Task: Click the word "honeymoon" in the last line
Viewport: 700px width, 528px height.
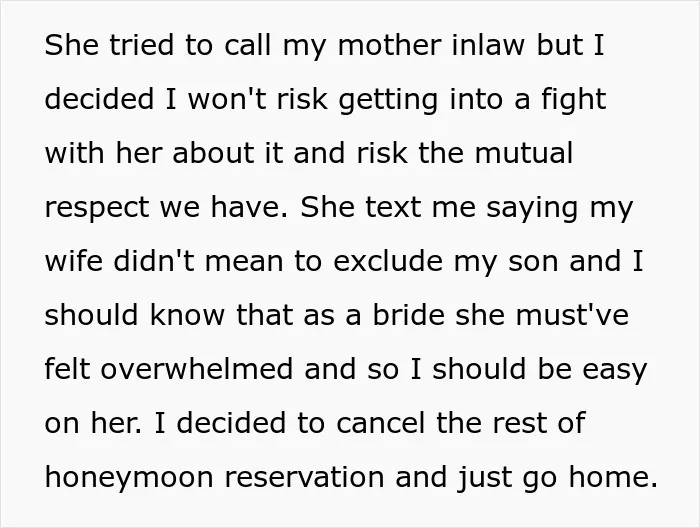Action: [x=129, y=478]
